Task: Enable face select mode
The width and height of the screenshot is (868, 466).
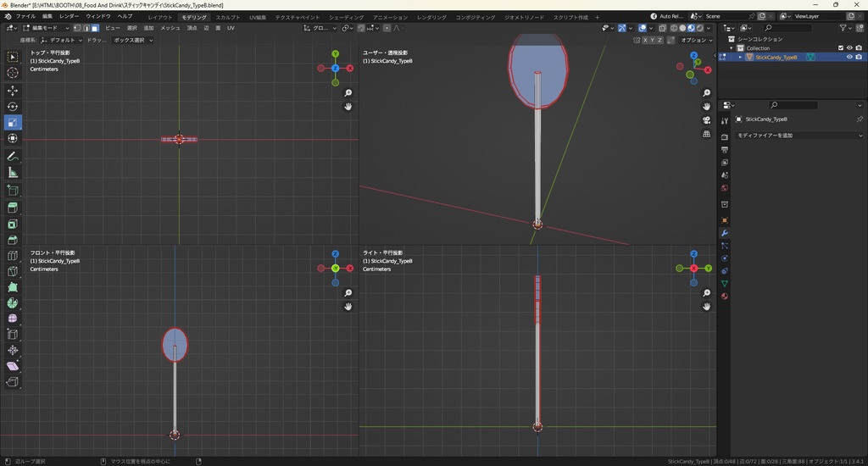Action: [95, 28]
